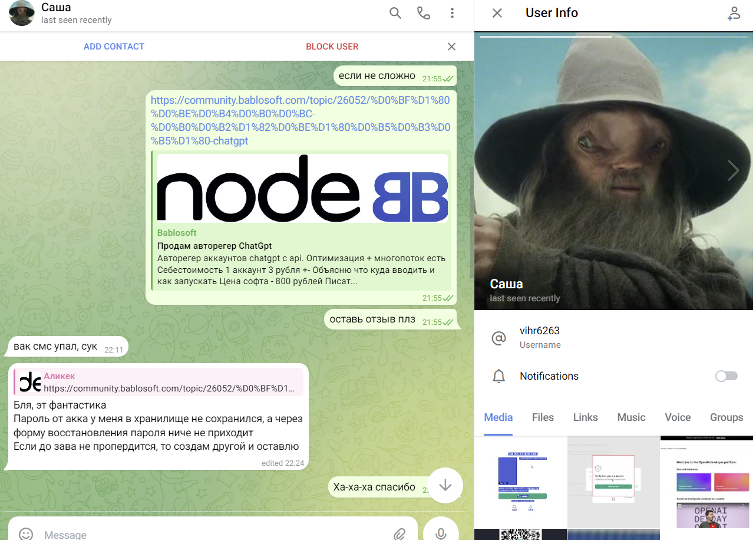Open search in chat header
The height and width of the screenshot is (540, 756).
point(395,13)
